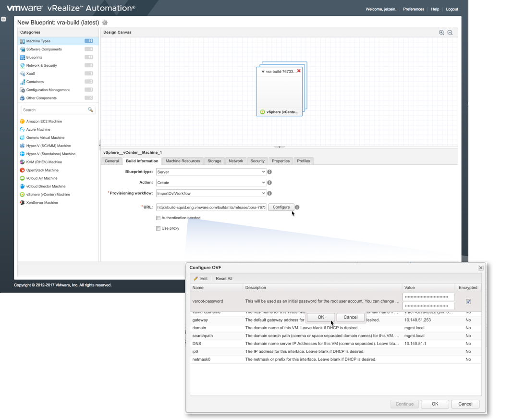513x420 pixels.
Task: Collapse the vra-build machine component triangle
Action: [263, 72]
